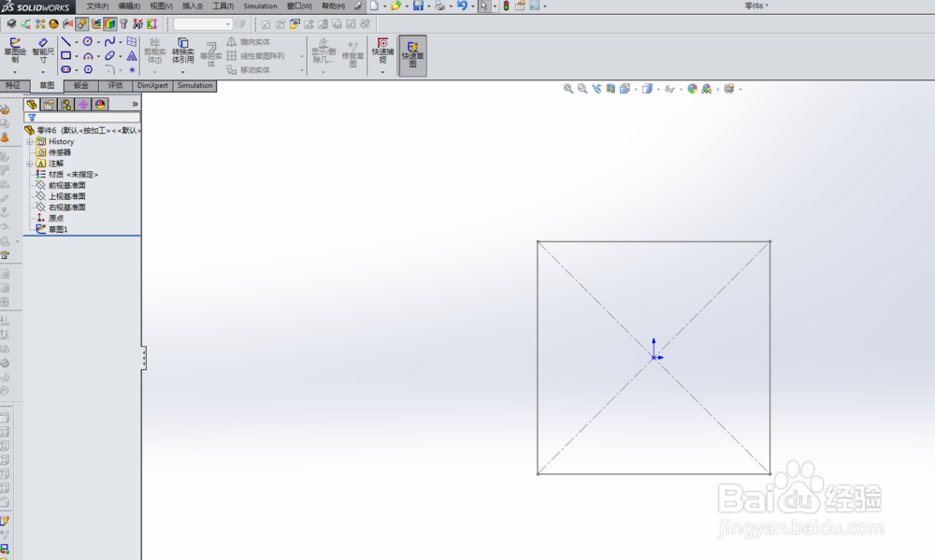This screenshot has width=935, height=560.
Task: Toggle the 快速草图 (Rapid Sketch) button
Action: click(411, 56)
